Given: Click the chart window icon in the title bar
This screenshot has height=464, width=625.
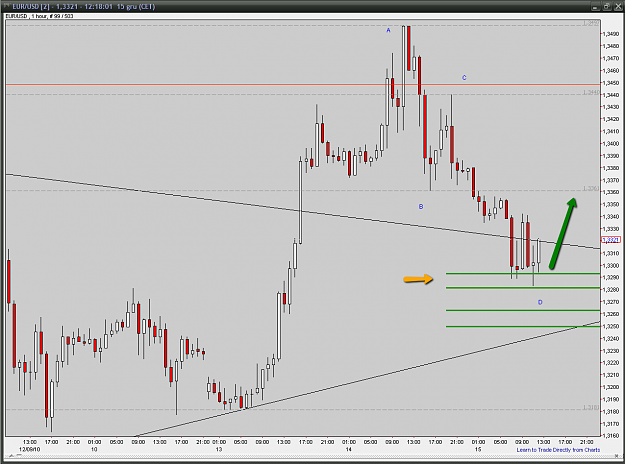Looking at the screenshot, I should [x=6, y=6].
